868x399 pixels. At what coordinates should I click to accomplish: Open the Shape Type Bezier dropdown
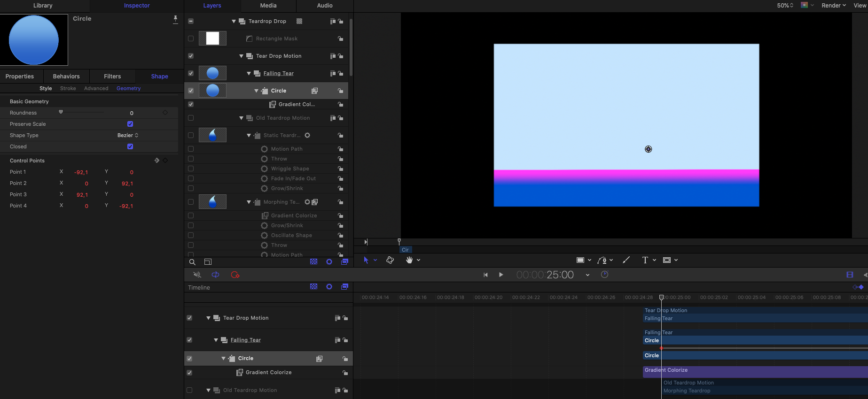click(128, 135)
